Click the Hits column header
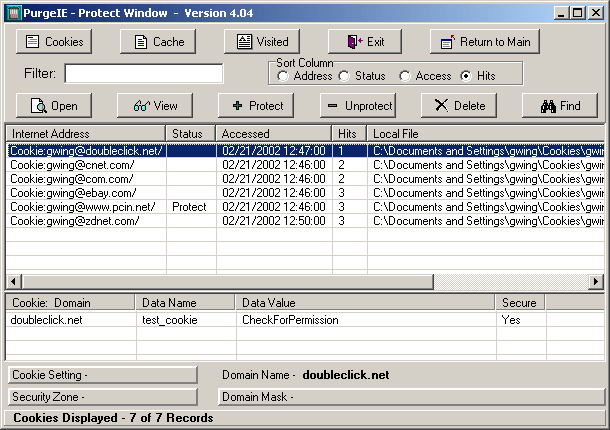The image size is (610, 430). point(349,134)
